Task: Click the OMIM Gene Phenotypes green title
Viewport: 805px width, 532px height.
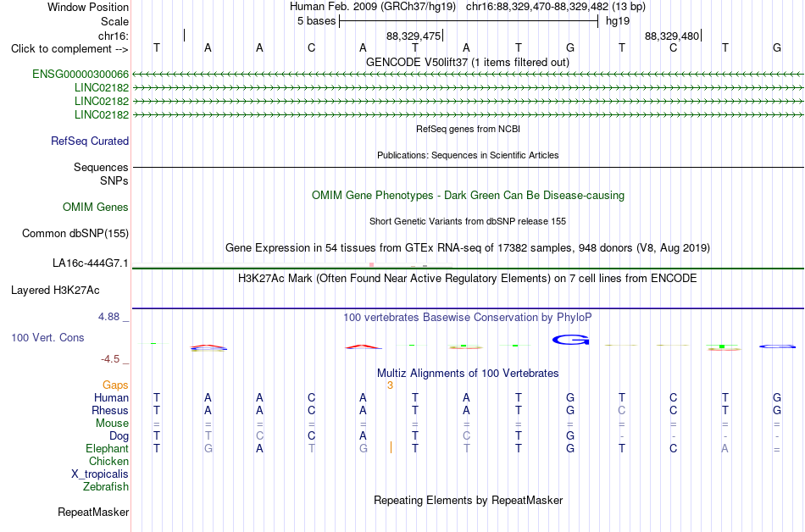Action: pos(468,196)
